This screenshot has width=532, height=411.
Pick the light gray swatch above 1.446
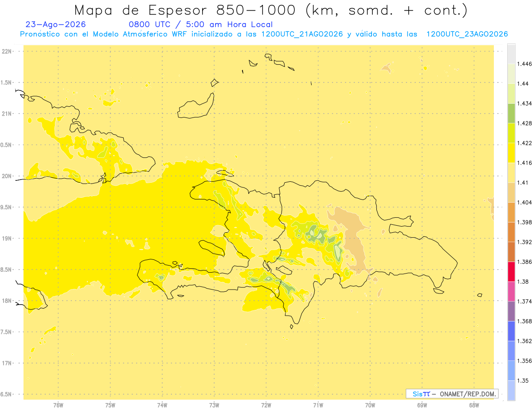pos(511,54)
